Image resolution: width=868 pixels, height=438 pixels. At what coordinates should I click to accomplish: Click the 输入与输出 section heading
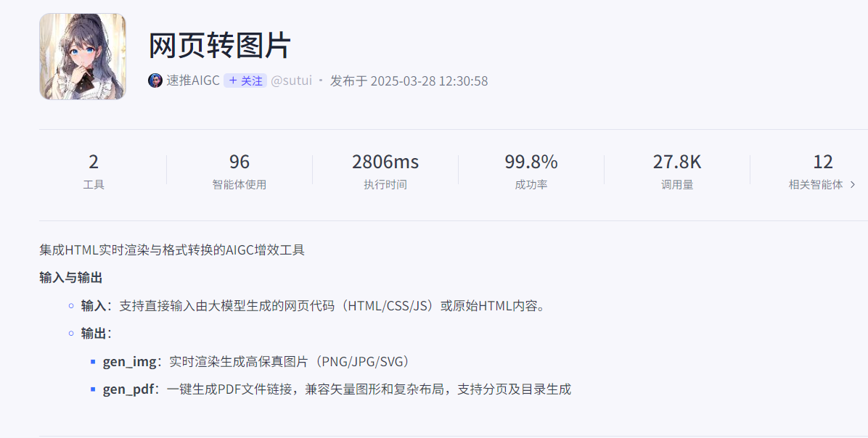click(71, 278)
